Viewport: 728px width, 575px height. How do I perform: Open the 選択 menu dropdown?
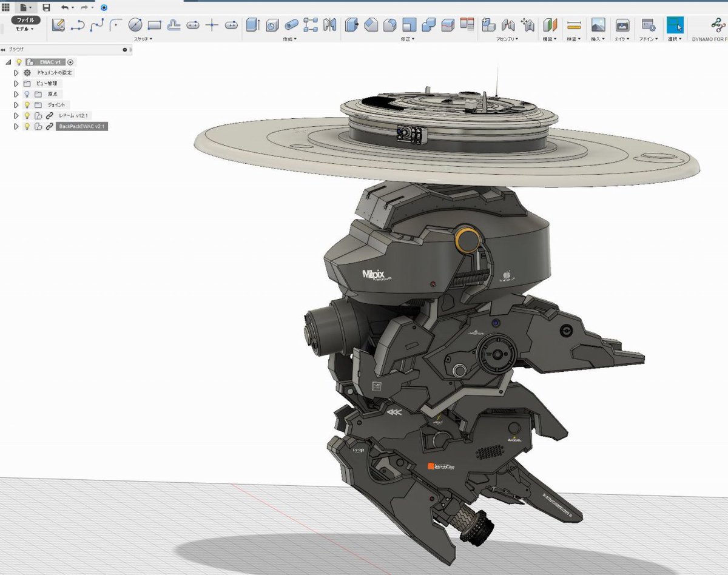675,39
